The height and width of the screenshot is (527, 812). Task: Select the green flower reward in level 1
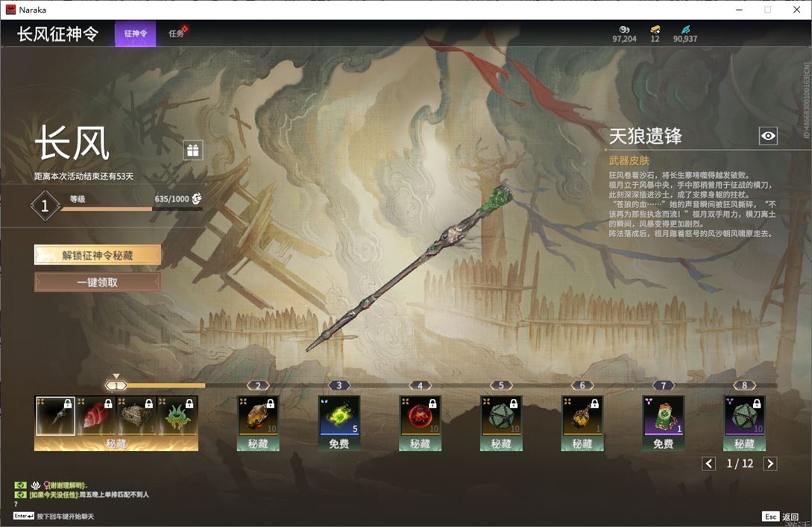[177, 416]
